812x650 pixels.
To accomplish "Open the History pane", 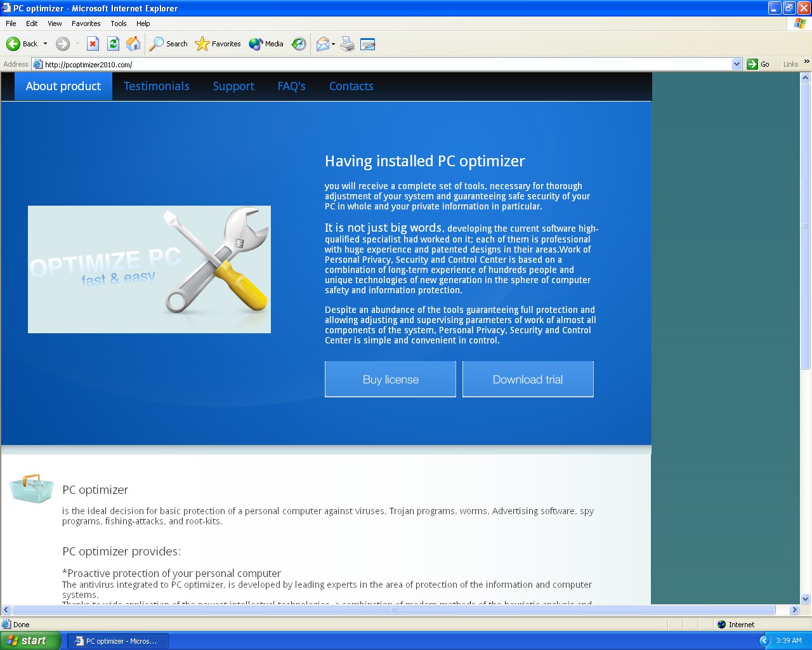I will pos(299,44).
